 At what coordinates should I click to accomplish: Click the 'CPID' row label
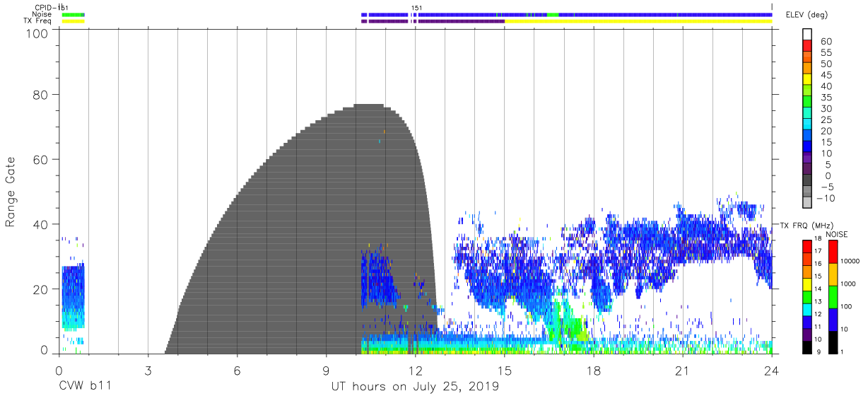[45, 8]
